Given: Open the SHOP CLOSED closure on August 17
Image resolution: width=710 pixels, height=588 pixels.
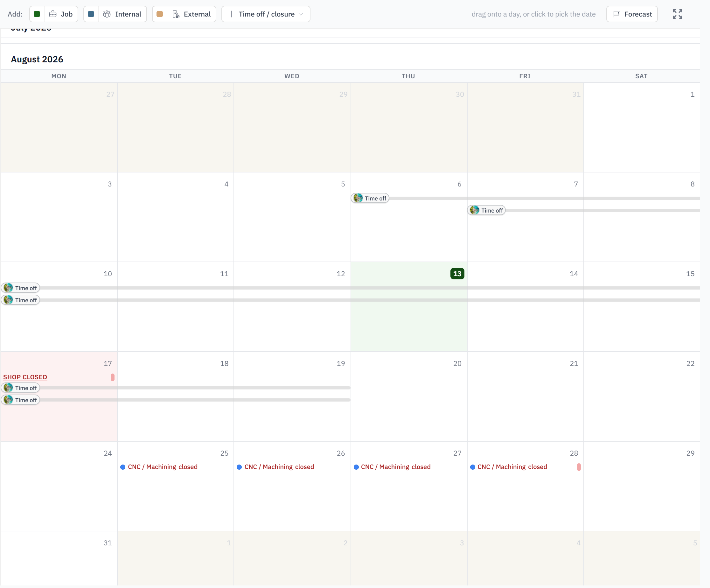Looking at the screenshot, I should 25,377.
